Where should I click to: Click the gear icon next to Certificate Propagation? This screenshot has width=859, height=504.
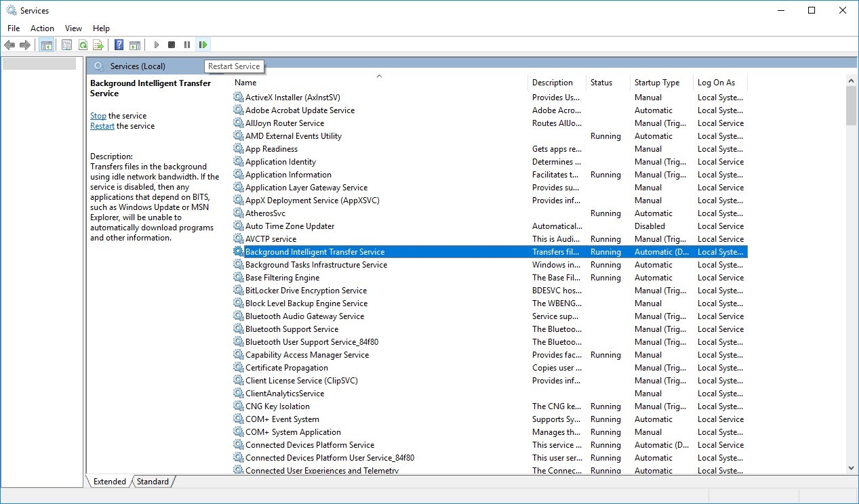coord(238,367)
